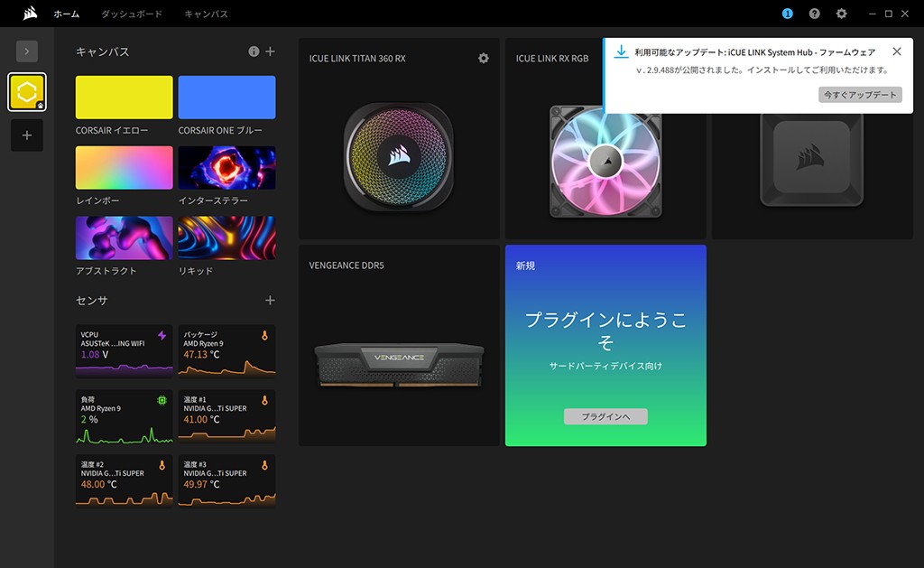Select the CORSAIR イエロー yellow canvas

tap(125, 98)
